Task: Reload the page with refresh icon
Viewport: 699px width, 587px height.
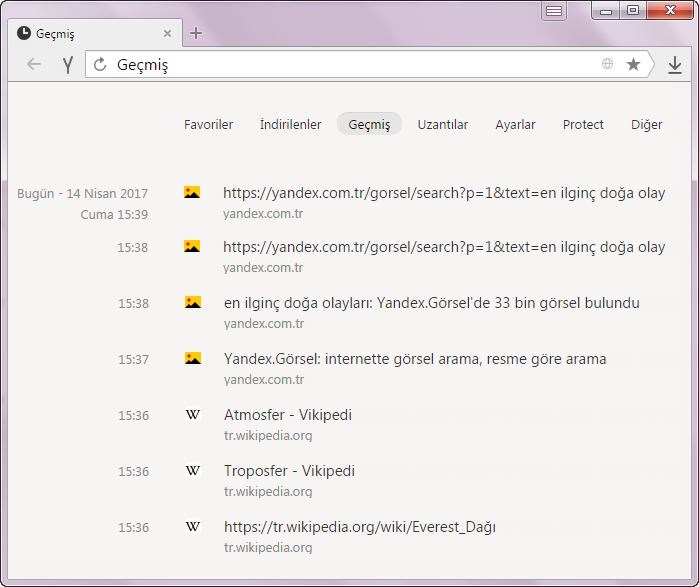Action: (x=100, y=65)
